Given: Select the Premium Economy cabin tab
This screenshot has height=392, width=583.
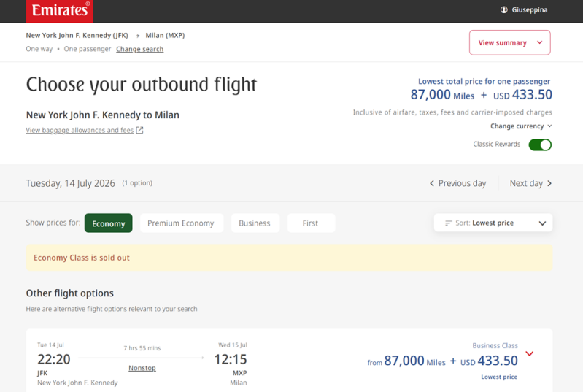Looking at the screenshot, I should tap(181, 223).
